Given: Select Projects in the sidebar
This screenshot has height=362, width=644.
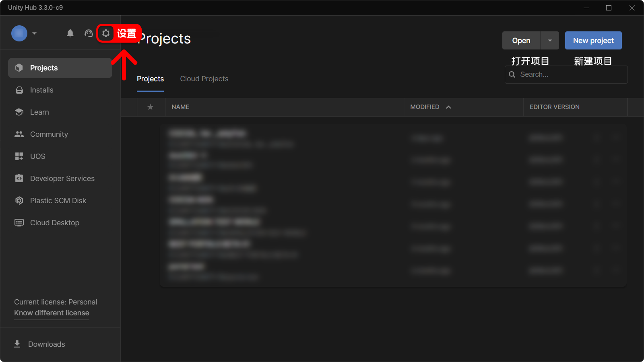Looking at the screenshot, I should (60, 68).
